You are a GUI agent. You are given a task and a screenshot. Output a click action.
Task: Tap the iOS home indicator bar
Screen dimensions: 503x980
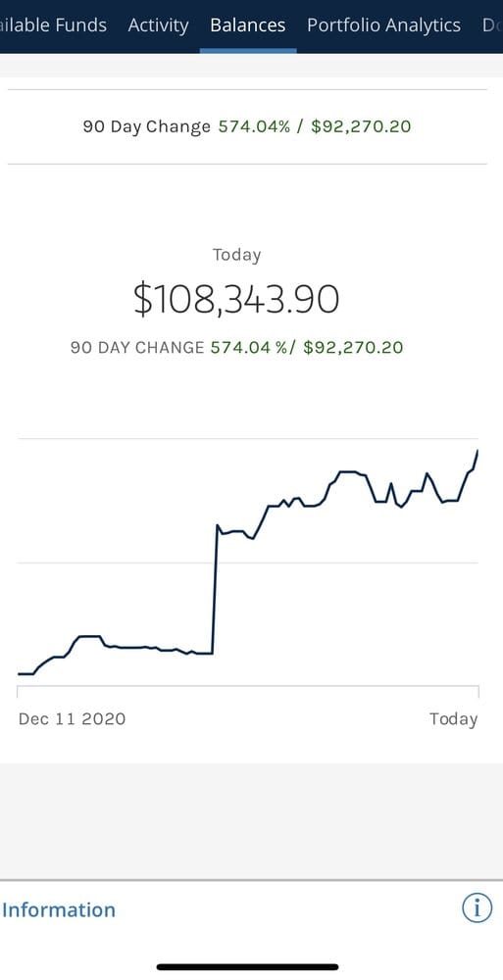pos(248,967)
